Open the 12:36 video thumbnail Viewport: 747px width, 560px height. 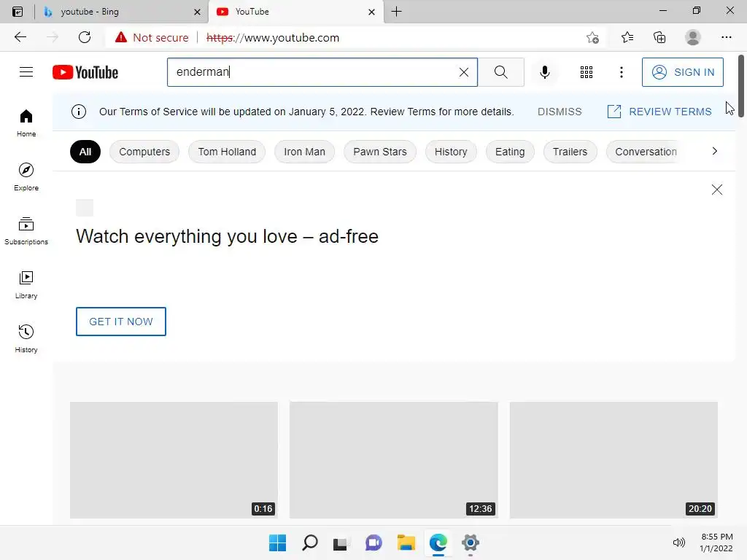(x=393, y=459)
